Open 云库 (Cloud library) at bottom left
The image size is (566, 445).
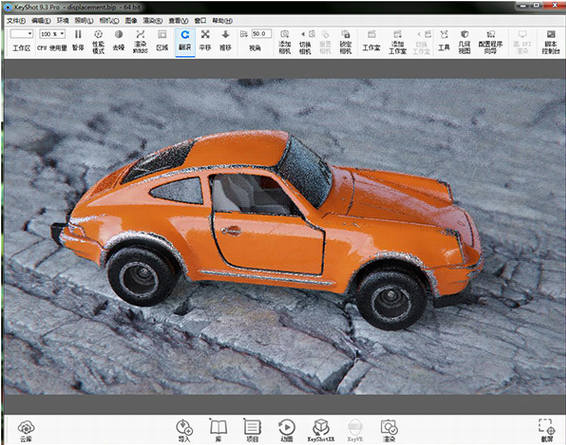(26, 431)
